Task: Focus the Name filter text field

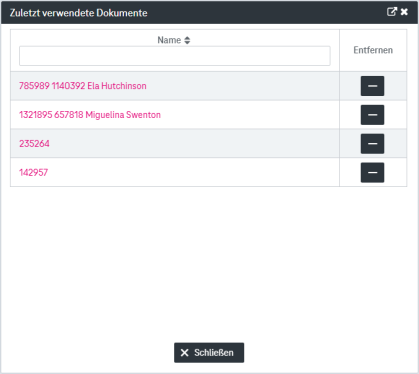Action: click(x=175, y=56)
